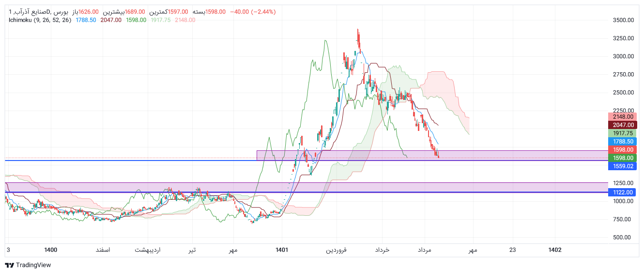Click the green 1917.75 price-axis tag
Screen dimensions: 644x274
tap(622, 133)
